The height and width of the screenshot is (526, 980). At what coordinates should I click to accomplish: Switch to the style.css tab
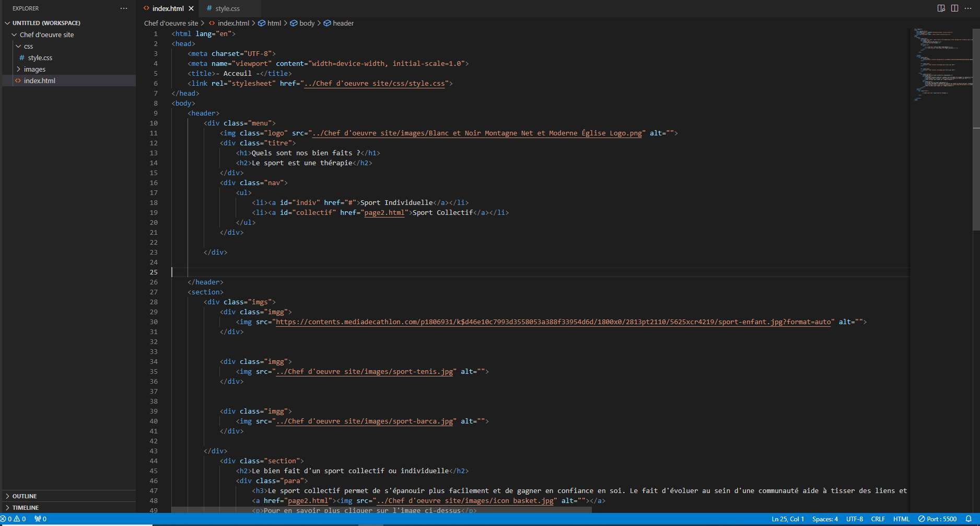click(x=228, y=8)
